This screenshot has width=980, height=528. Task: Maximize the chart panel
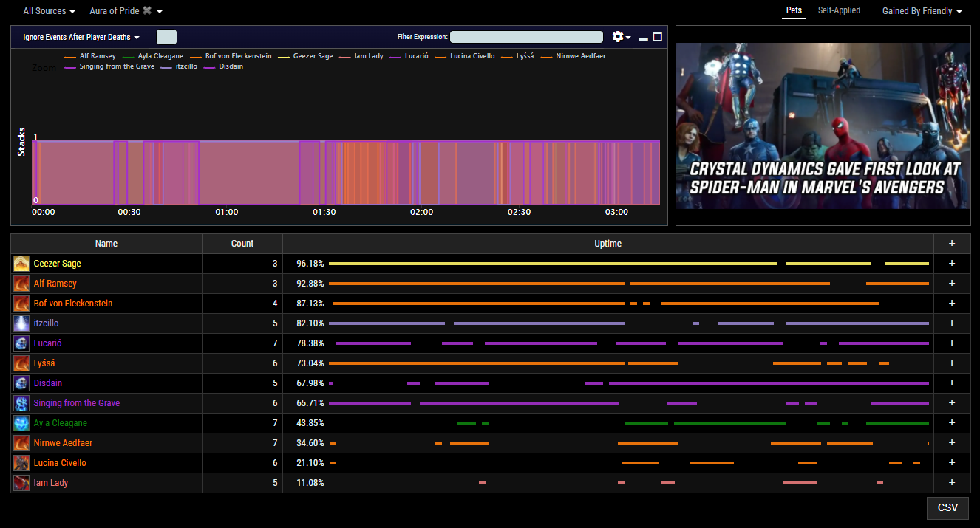(x=657, y=36)
